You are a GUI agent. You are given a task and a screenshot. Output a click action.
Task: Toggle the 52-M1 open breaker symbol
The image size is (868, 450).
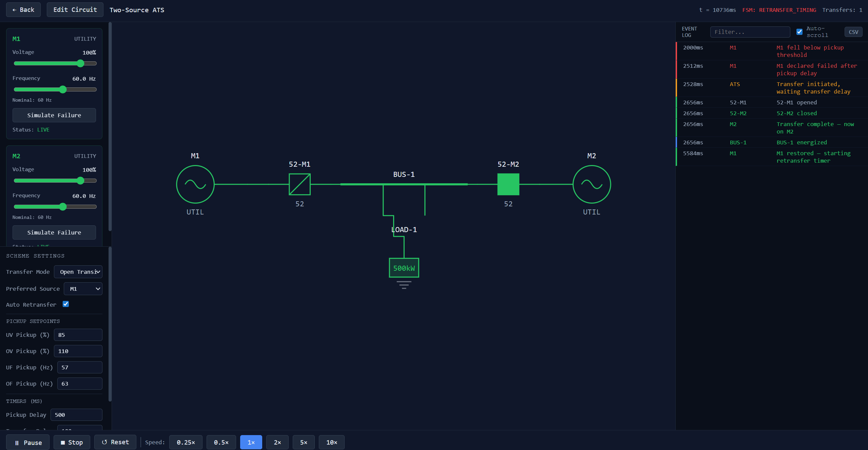pos(300,184)
